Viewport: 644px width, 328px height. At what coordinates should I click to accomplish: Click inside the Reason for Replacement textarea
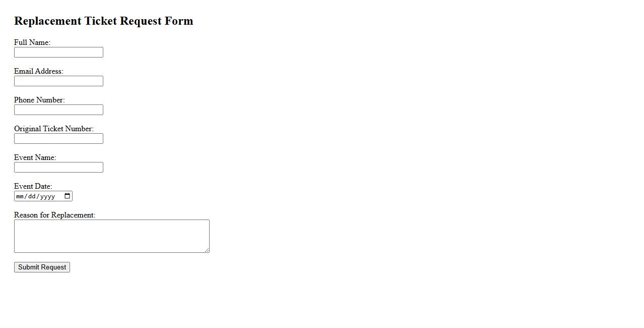111,236
